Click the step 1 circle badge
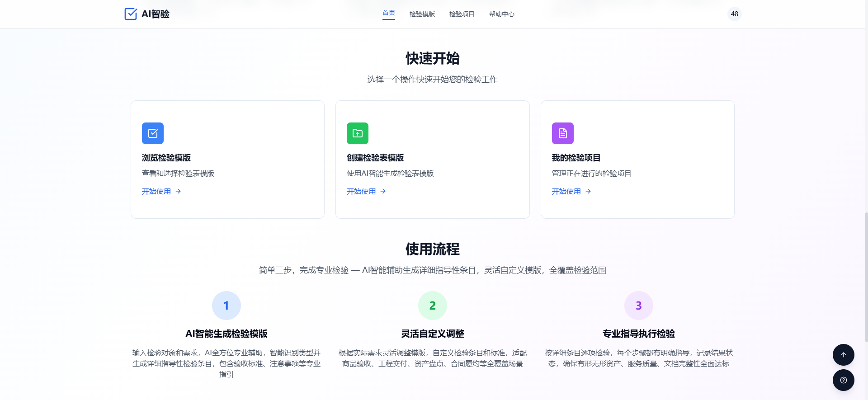Viewport: 868px width, 400px height. coord(226,306)
